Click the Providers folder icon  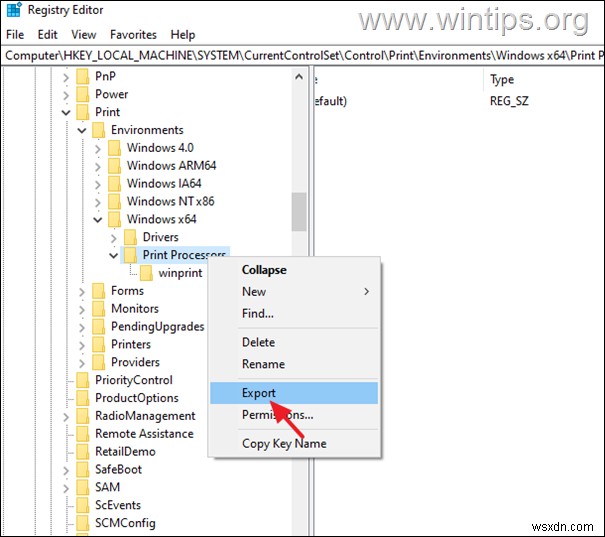point(98,362)
